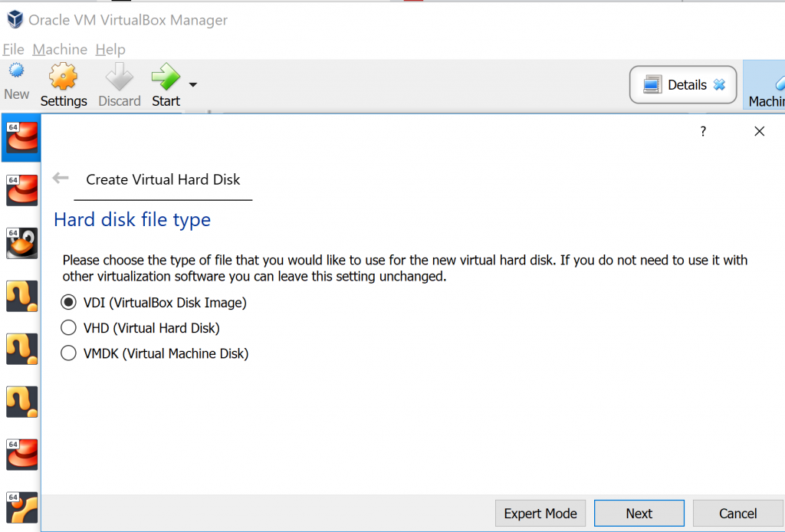Choose VMDK (Virtual Machine Disk) radio button
The width and height of the screenshot is (785, 532).
tap(155, 353)
